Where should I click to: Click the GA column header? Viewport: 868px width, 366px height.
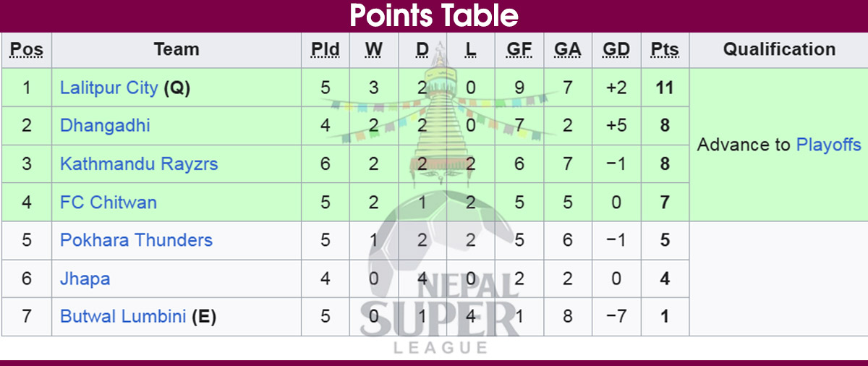(568, 50)
